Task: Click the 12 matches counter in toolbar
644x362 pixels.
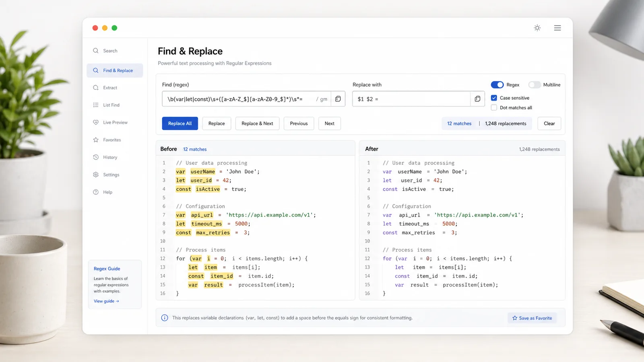Action: (459, 123)
